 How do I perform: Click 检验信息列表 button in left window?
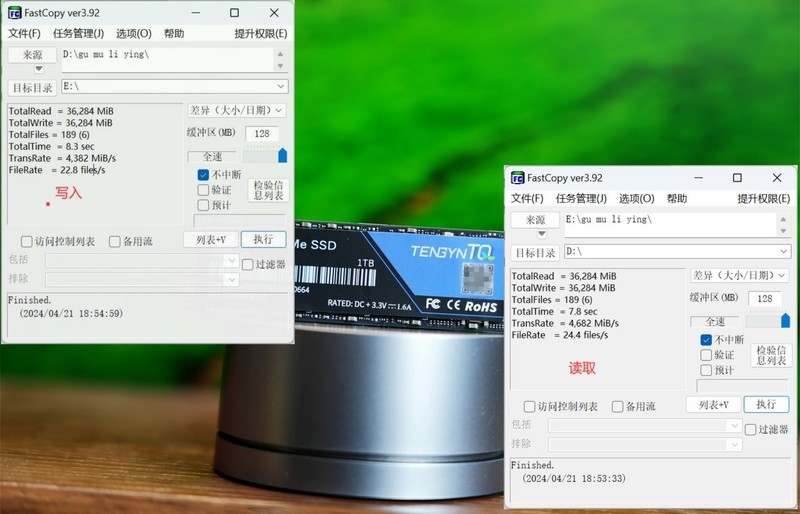[268, 190]
